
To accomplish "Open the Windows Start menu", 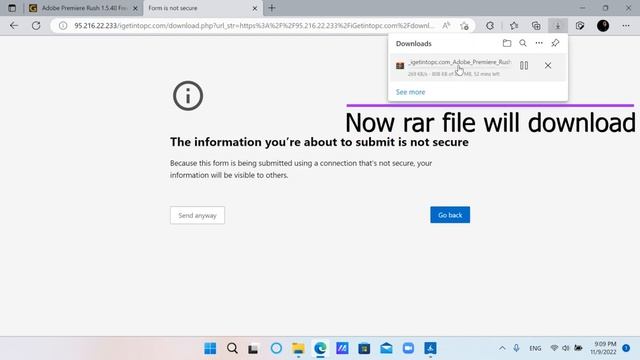I will pos(210,348).
